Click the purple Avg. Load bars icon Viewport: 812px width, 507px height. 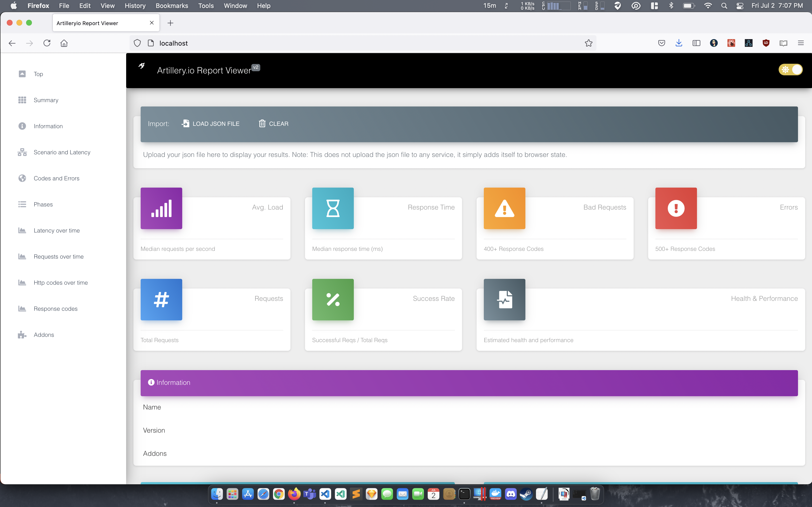click(161, 208)
